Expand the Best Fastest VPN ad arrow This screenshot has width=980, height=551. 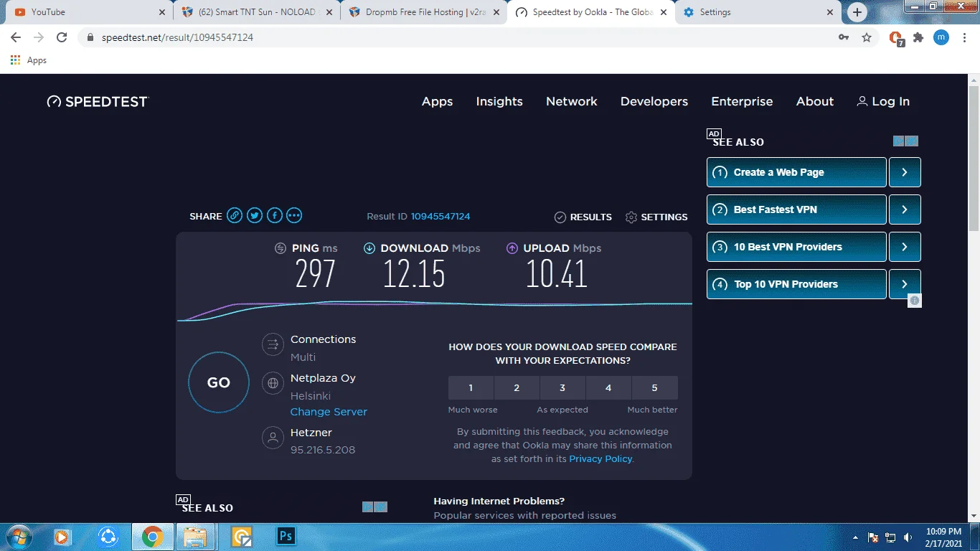(x=905, y=209)
